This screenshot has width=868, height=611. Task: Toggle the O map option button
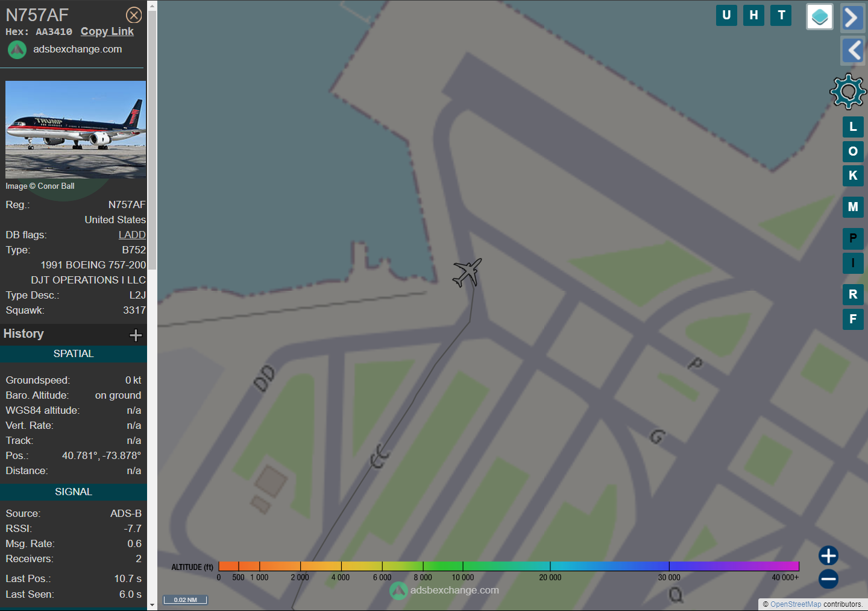coord(853,151)
